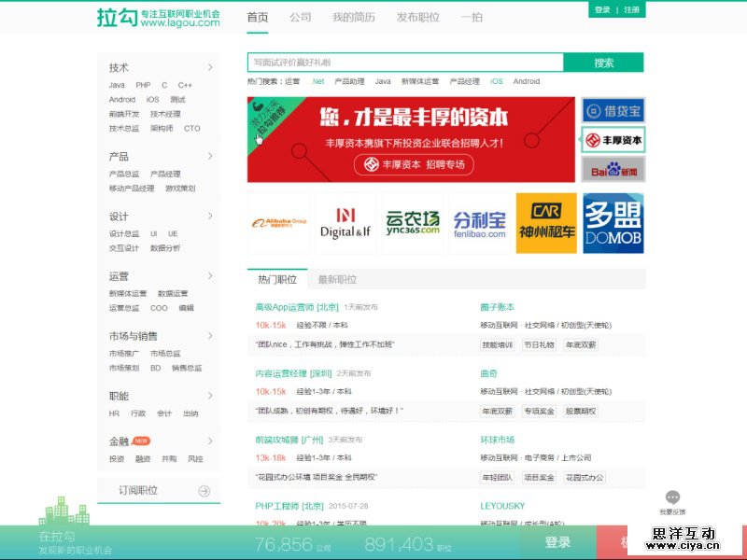Click the Lagou logo
This screenshot has width=747, height=560.
pyautogui.click(x=159, y=18)
